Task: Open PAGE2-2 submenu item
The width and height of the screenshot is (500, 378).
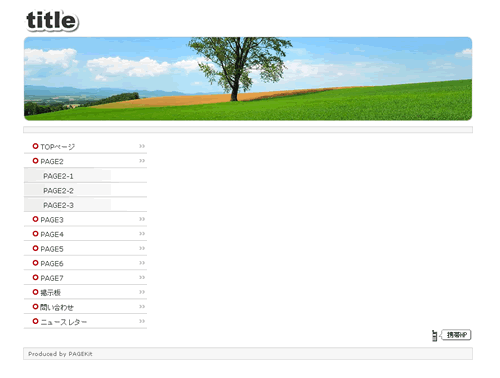Action: (58, 191)
